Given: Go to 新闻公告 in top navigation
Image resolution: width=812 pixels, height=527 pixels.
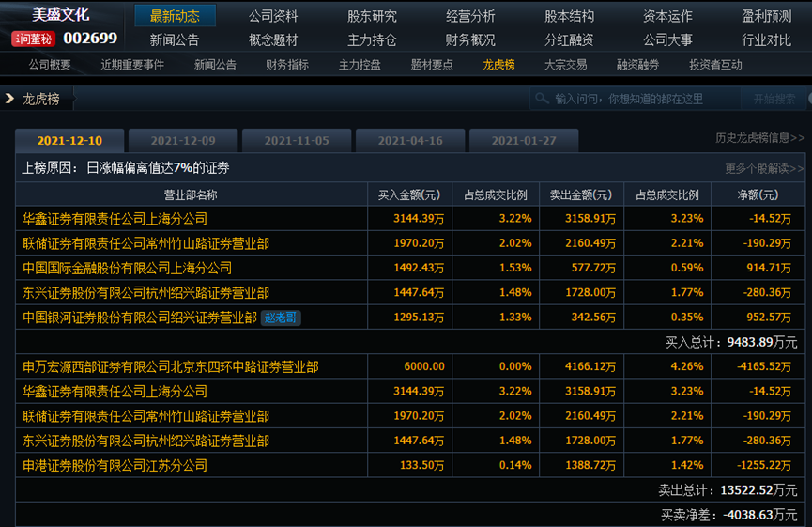Looking at the screenshot, I should click(175, 39).
